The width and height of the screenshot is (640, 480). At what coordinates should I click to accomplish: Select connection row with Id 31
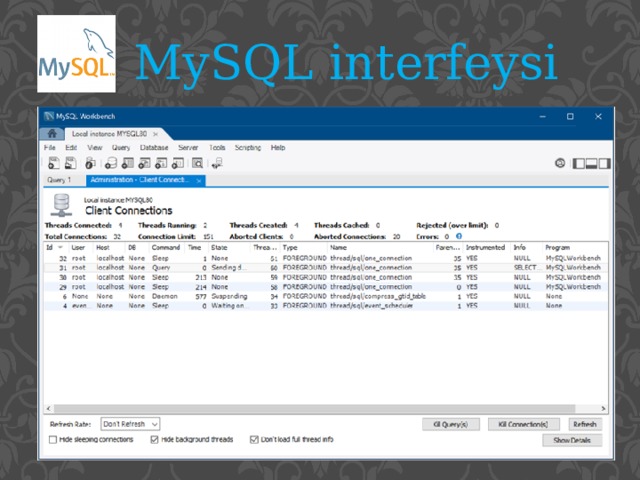326,268
